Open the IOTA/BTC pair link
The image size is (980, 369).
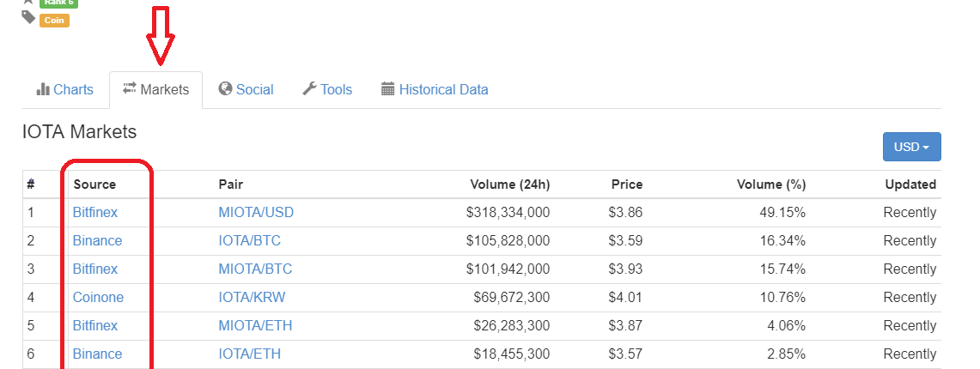(249, 240)
